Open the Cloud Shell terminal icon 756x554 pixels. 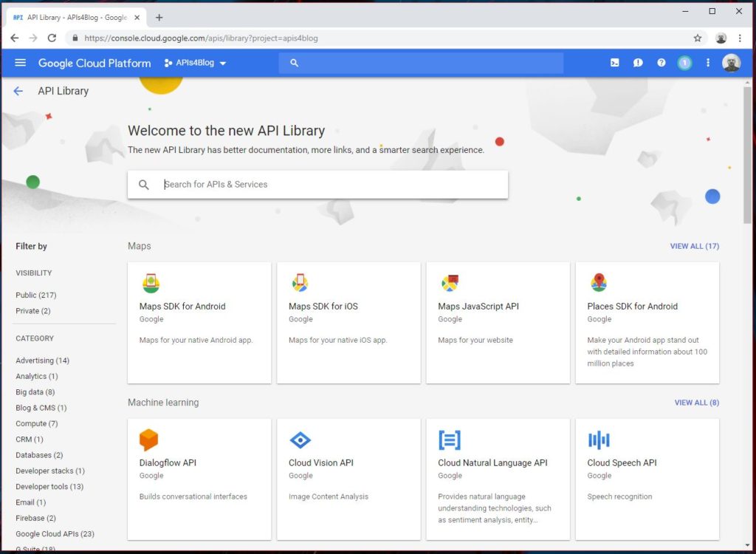[614, 63]
